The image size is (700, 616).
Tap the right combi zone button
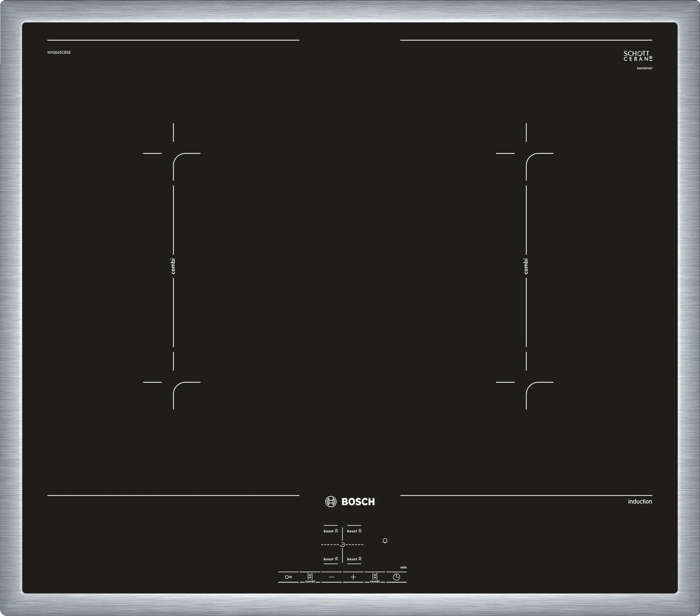pyautogui.click(x=375, y=577)
